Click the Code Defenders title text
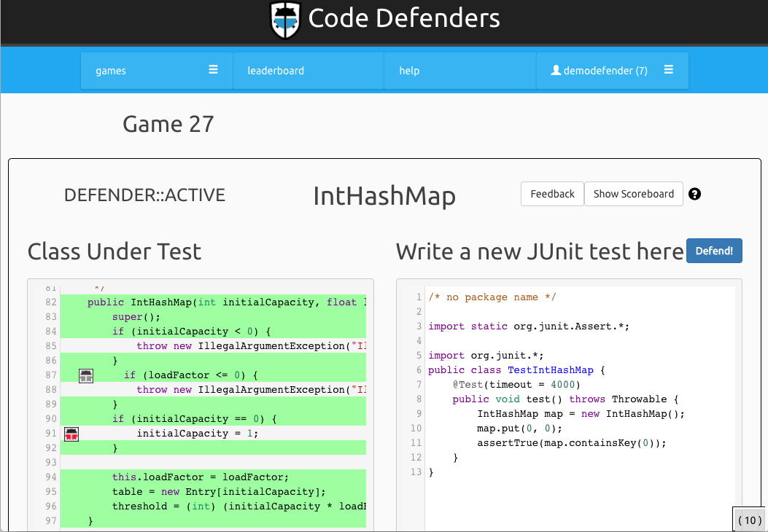Image resolution: width=768 pixels, height=532 pixels. click(404, 19)
